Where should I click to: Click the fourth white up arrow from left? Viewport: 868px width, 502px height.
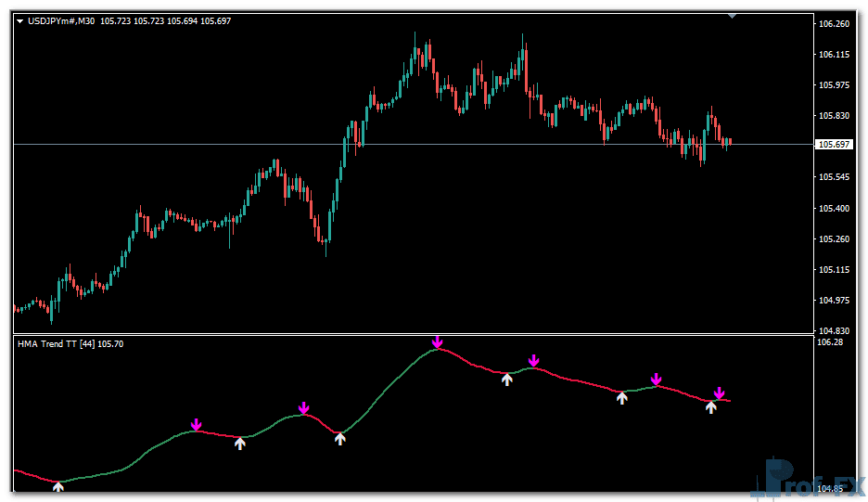tap(506, 379)
